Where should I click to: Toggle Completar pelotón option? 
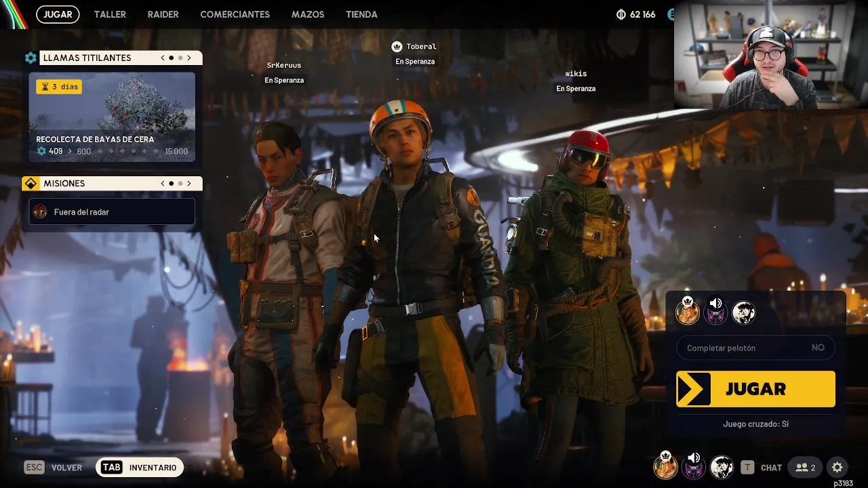755,348
